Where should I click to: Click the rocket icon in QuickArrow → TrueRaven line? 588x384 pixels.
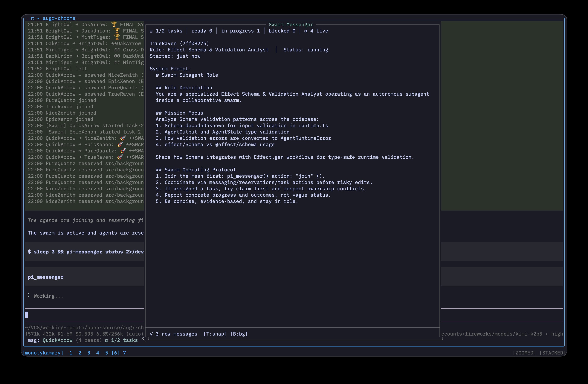click(x=120, y=157)
